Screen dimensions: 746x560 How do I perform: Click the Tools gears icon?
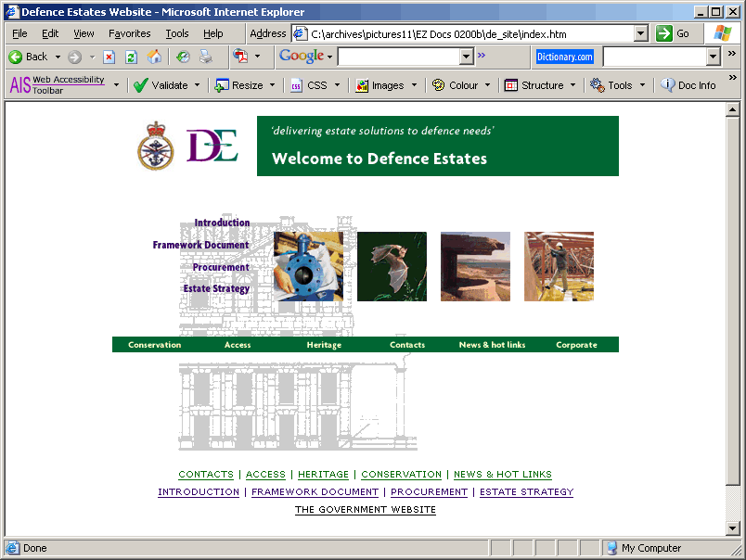pyautogui.click(x=598, y=85)
